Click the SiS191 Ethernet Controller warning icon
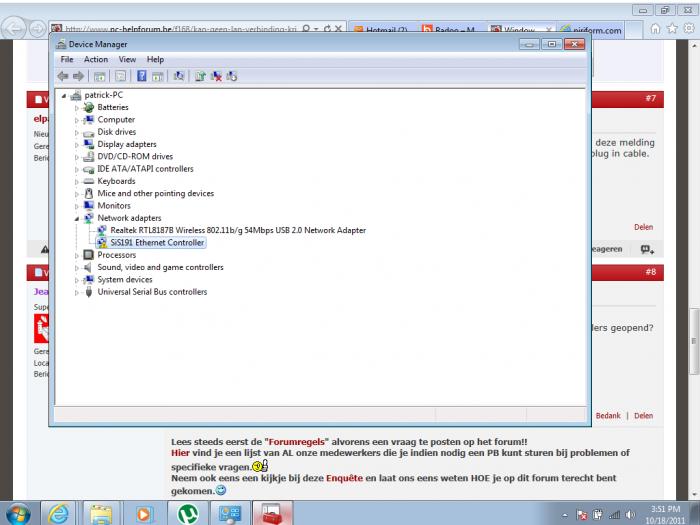Viewport: 700px width, 525px height. [x=102, y=242]
